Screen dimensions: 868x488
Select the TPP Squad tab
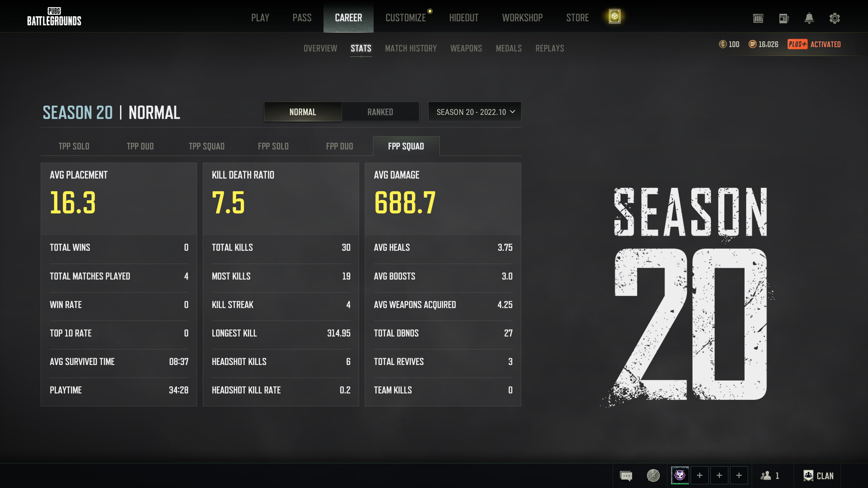[x=207, y=146]
